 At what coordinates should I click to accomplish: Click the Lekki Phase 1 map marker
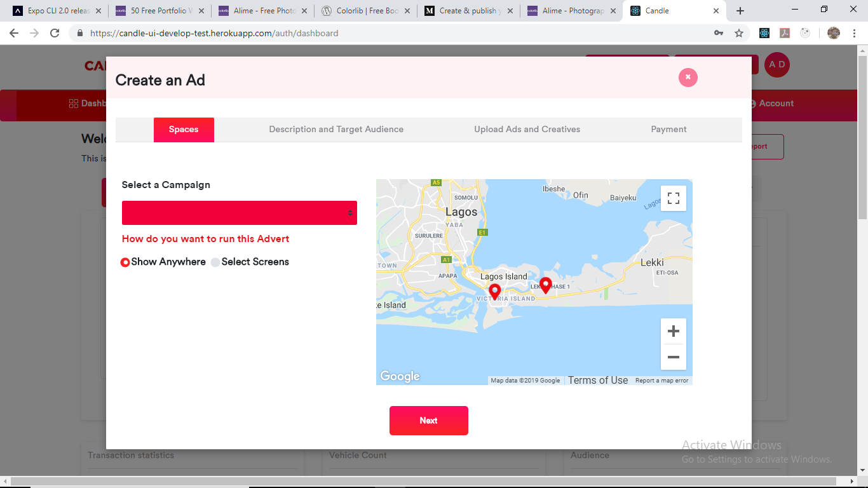545,285
